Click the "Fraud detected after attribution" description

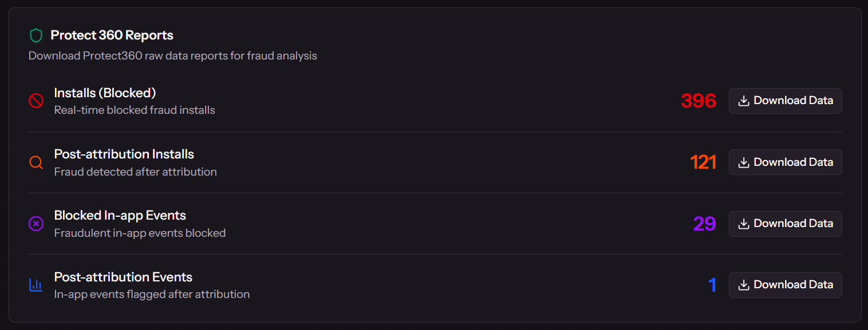(135, 172)
